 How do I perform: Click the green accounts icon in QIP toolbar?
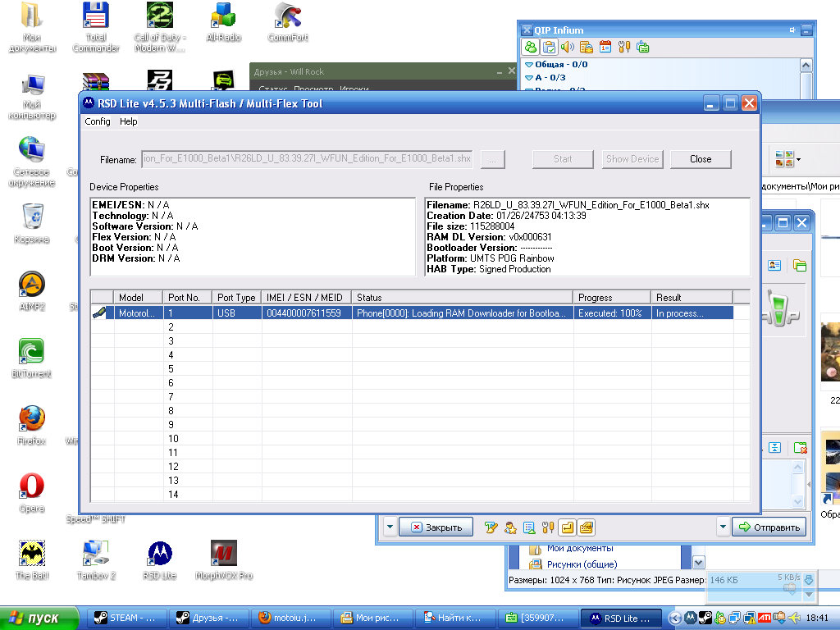643,47
